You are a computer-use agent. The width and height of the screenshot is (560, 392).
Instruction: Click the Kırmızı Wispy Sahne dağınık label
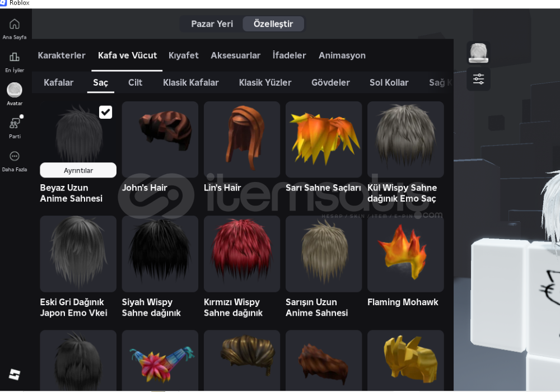233,307
